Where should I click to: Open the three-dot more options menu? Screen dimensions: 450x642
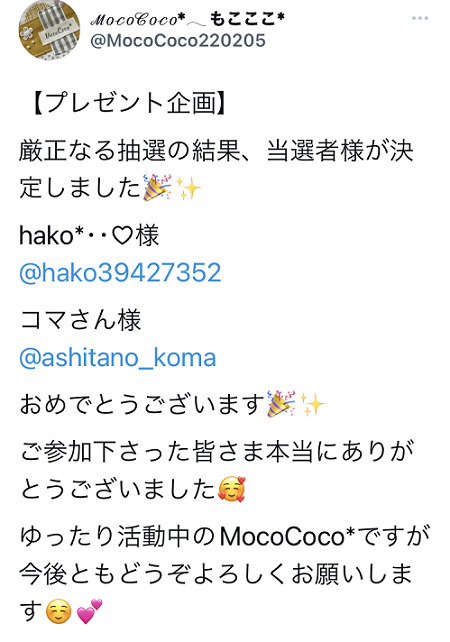pos(420,18)
